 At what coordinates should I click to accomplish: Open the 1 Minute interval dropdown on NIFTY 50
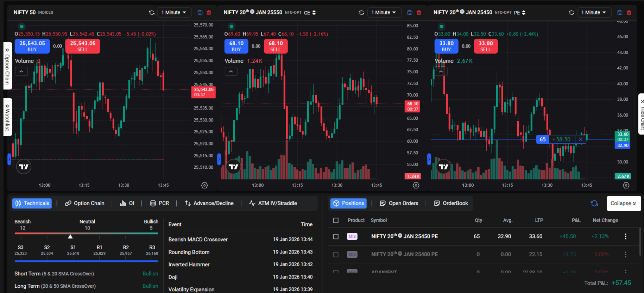[x=174, y=13]
